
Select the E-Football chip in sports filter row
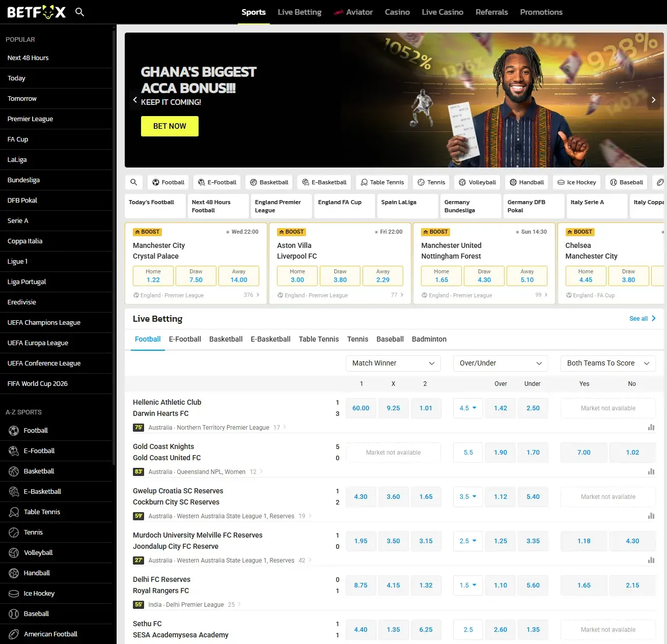[217, 182]
